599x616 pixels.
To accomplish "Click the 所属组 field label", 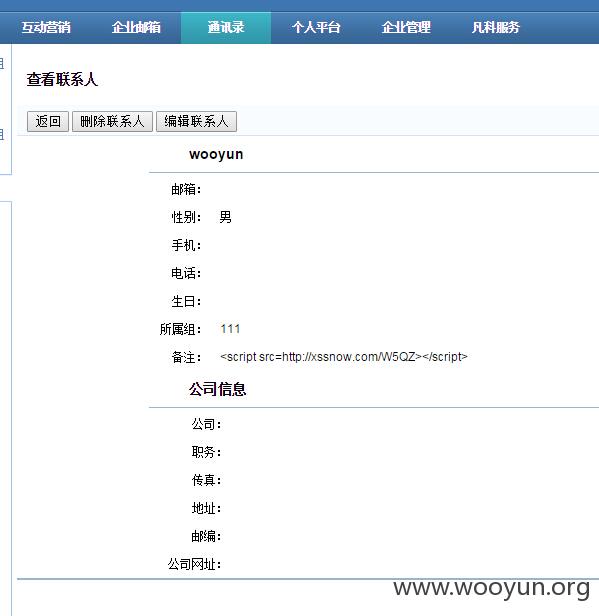I will tap(180, 329).
